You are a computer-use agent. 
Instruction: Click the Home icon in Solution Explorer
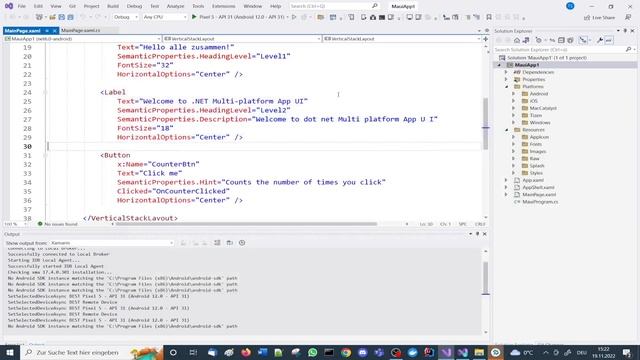point(517,40)
